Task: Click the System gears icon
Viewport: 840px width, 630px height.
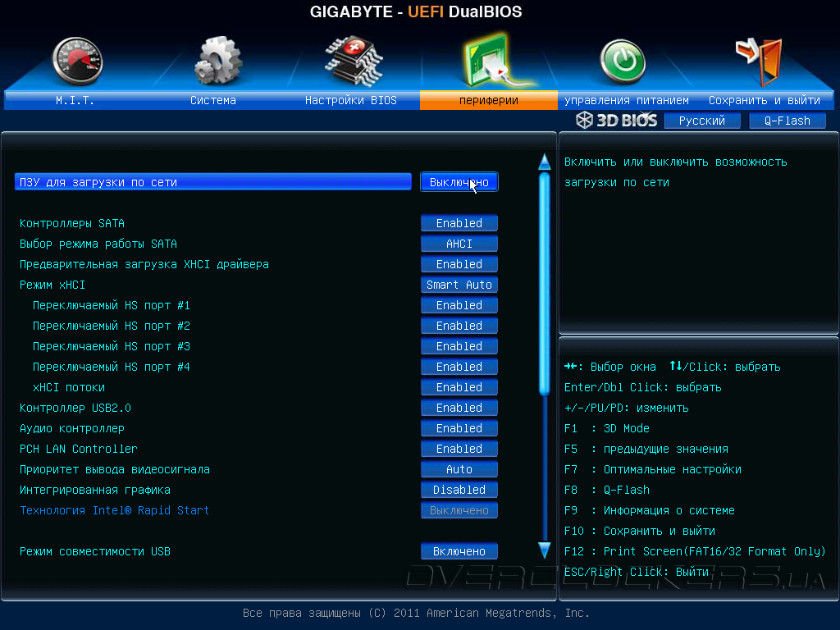Action: [x=218, y=61]
